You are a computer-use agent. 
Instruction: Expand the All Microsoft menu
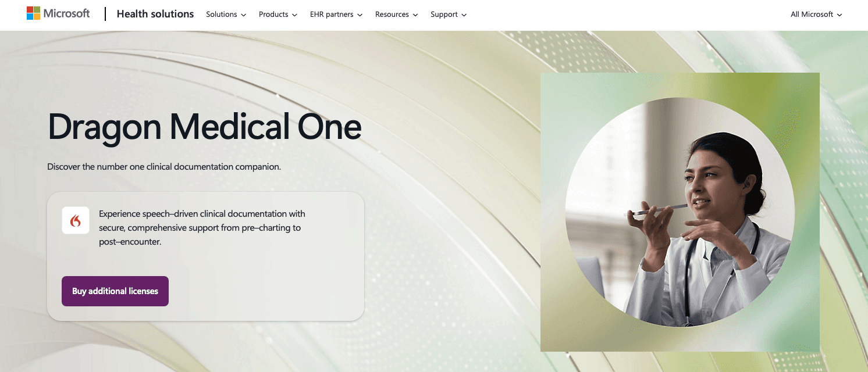tap(816, 15)
